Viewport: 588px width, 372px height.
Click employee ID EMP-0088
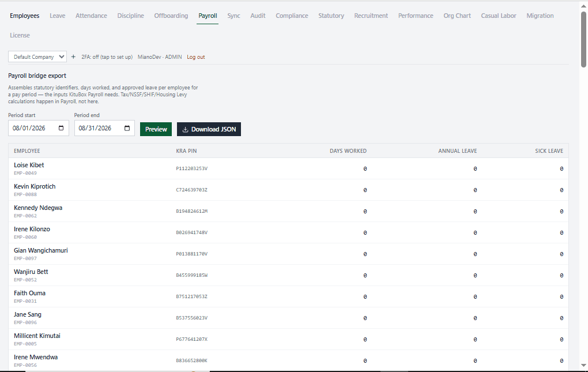(25, 194)
